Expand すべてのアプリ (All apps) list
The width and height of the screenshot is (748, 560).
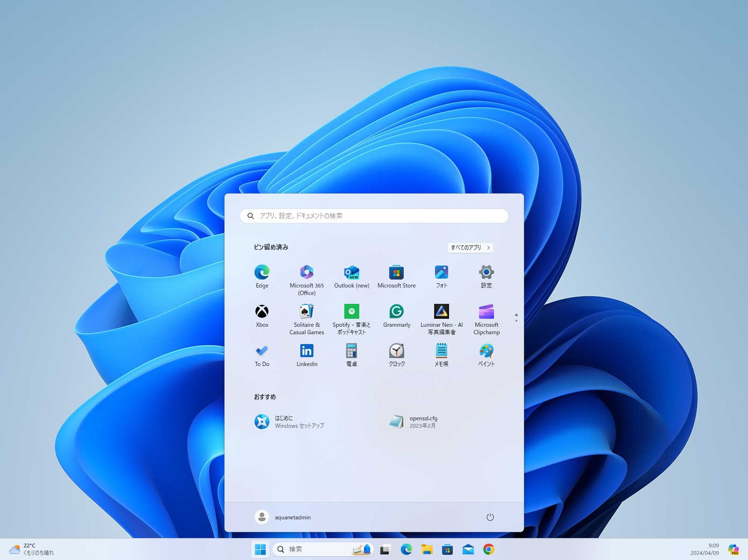pyautogui.click(x=470, y=248)
